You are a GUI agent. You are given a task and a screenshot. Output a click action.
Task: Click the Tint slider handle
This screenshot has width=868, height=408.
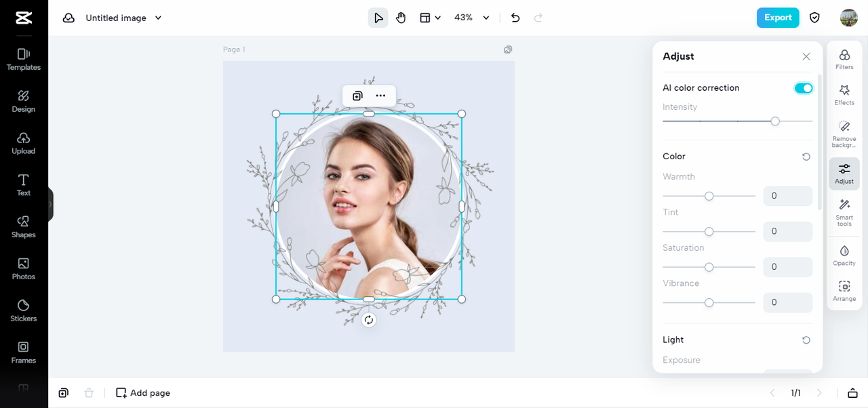pos(709,232)
